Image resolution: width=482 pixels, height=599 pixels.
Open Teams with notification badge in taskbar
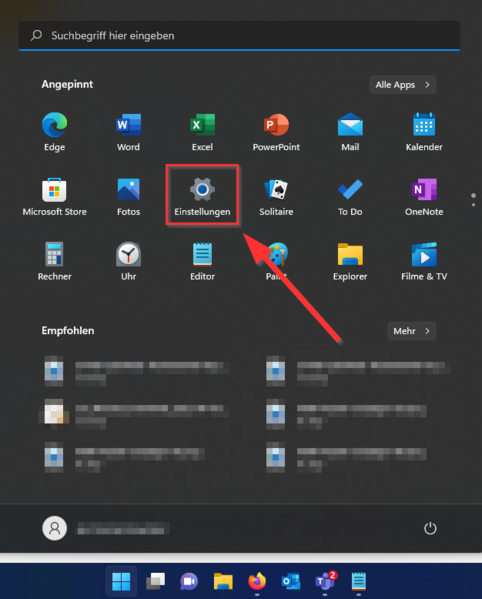[325, 581]
